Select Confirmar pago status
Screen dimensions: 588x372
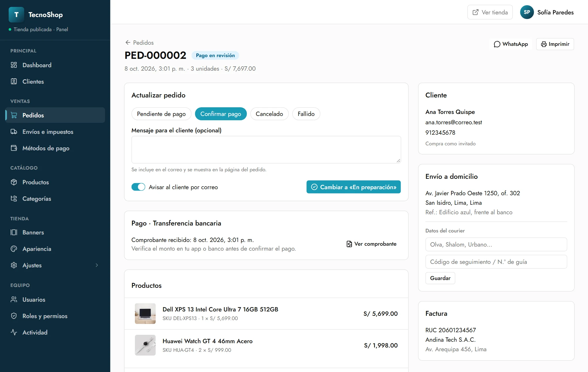(x=221, y=114)
